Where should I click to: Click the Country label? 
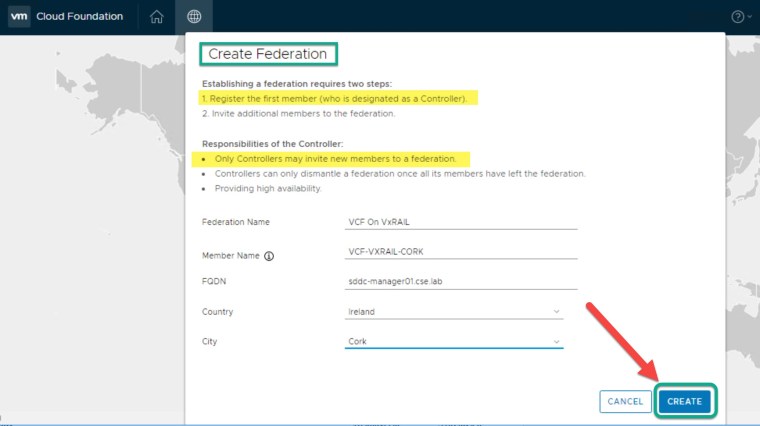click(x=217, y=312)
